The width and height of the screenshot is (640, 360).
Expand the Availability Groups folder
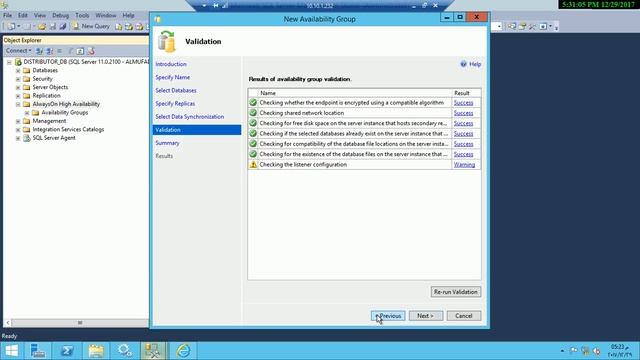coord(27,113)
